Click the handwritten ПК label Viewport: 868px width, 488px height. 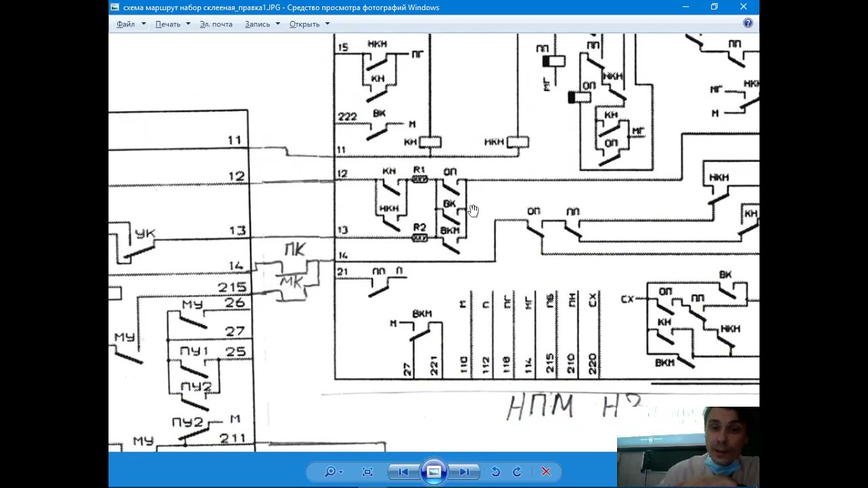[295, 249]
